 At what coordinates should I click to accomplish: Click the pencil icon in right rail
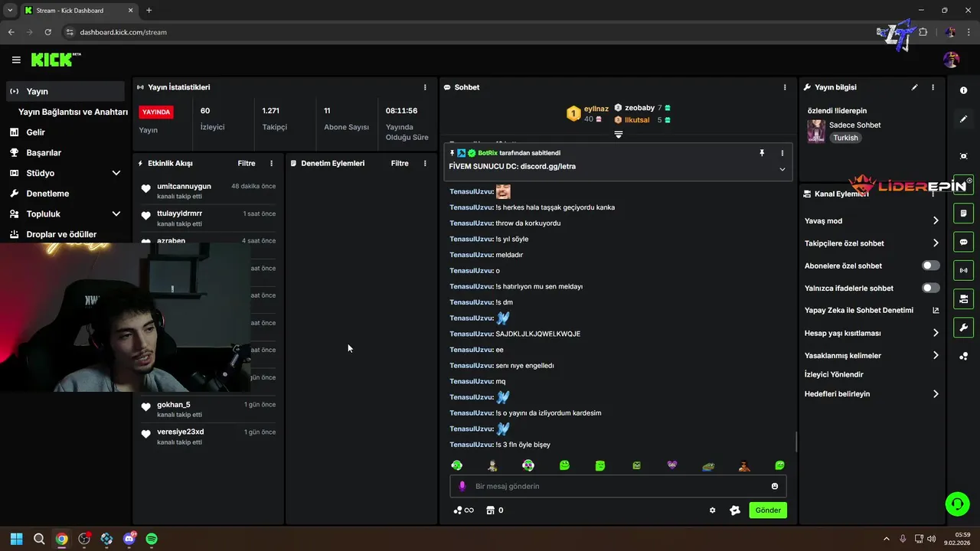click(x=963, y=119)
